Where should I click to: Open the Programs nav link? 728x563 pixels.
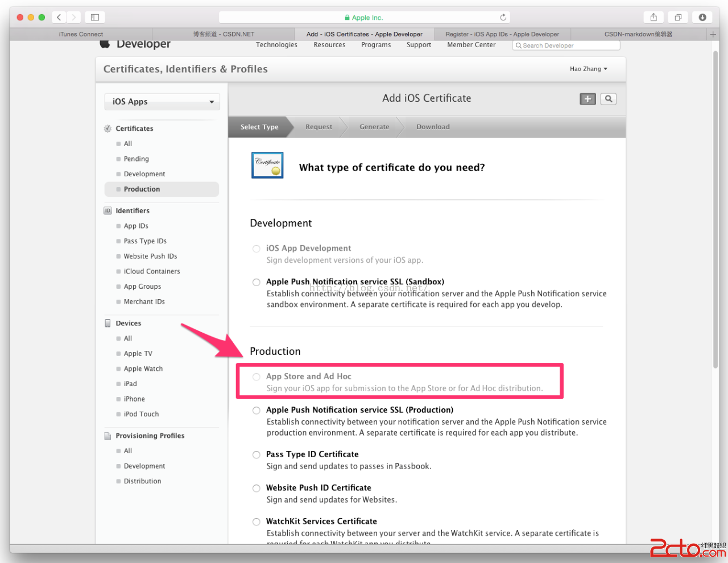click(x=376, y=45)
